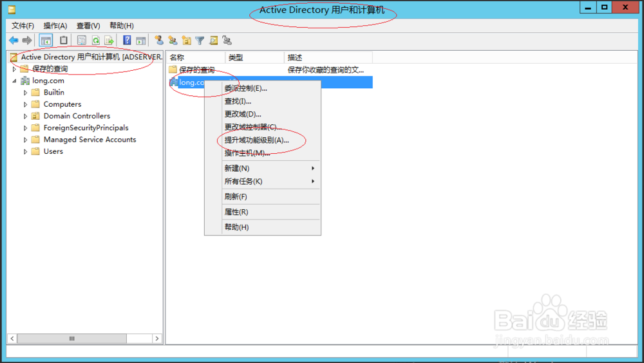Click the clipboard toolbar icon
644x363 pixels.
tap(63, 41)
